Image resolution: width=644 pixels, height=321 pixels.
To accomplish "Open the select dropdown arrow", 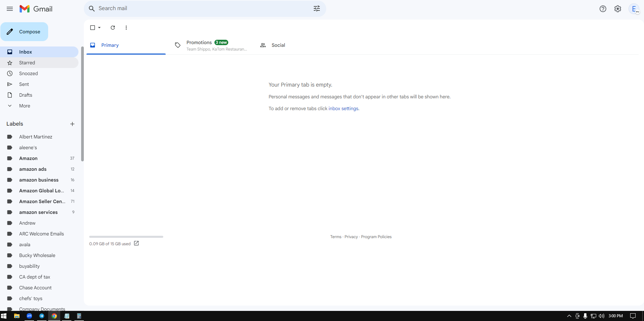I will (x=99, y=28).
